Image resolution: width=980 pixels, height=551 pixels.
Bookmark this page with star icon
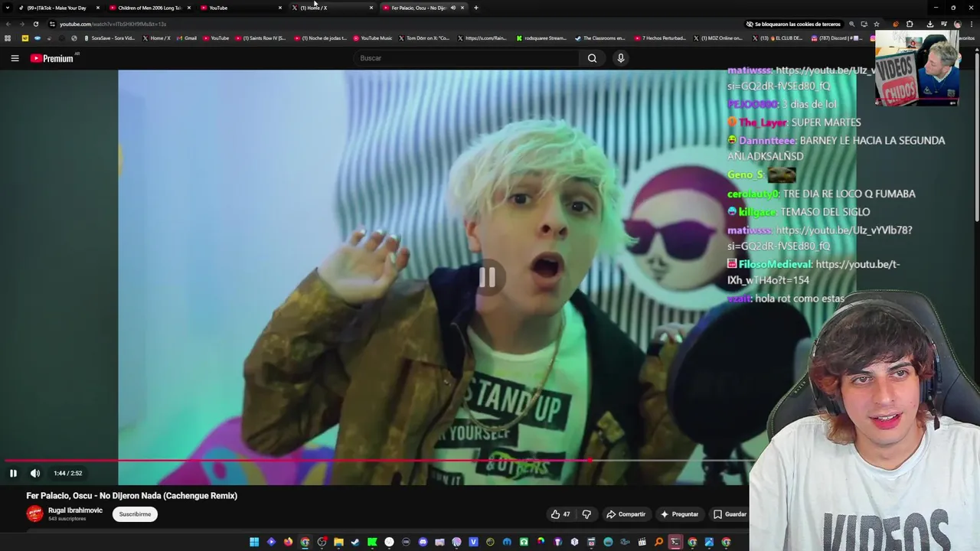click(x=877, y=24)
